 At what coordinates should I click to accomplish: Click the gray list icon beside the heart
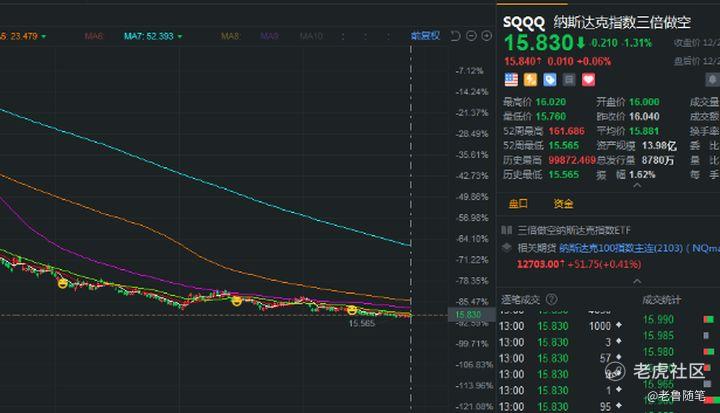[569, 80]
